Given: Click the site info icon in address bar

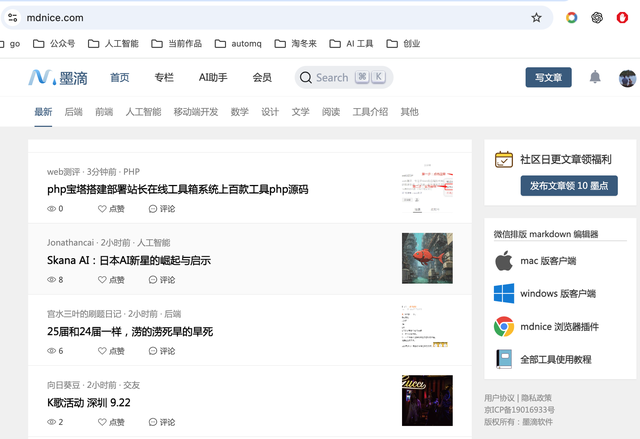Looking at the screenshot, I should point(12,18).
